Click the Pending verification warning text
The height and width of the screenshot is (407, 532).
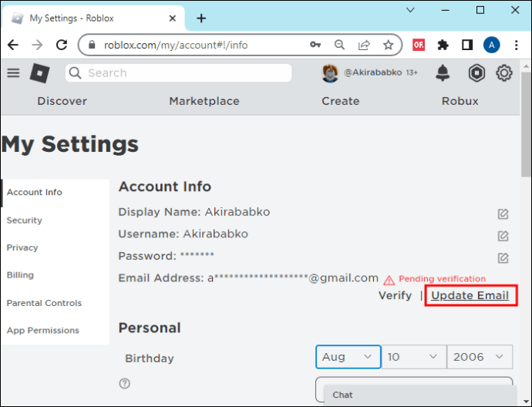[442, 279]
